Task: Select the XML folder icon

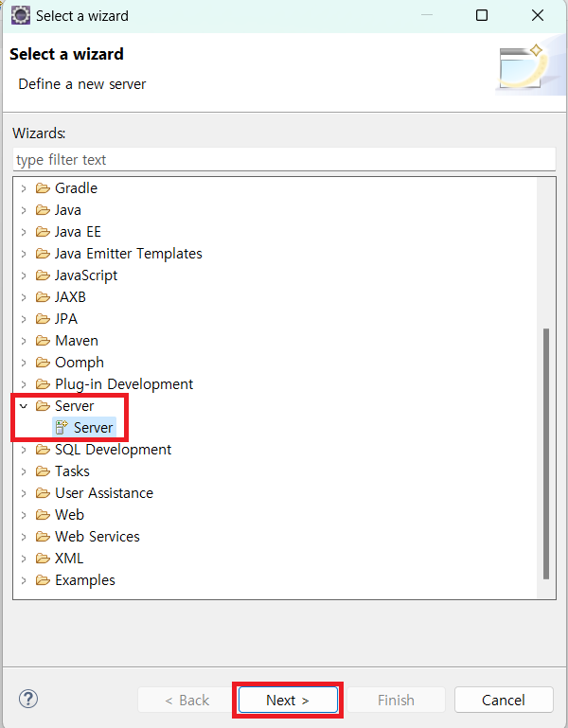Action: 43,559
